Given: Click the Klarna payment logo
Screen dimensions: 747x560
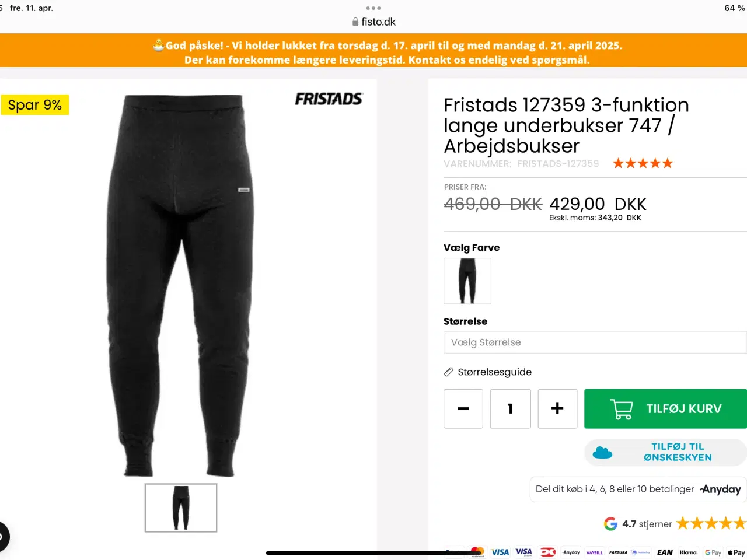Looking at the screenshot, I should [x=689, y=552].
